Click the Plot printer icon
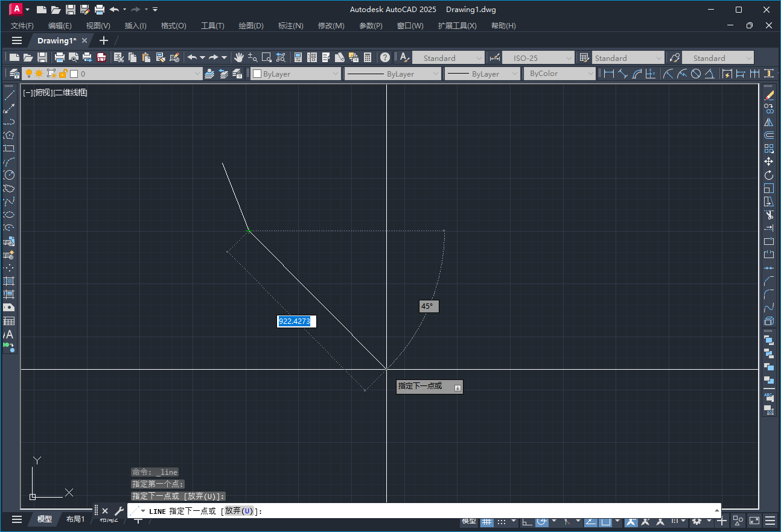 (x=60, y=58)
